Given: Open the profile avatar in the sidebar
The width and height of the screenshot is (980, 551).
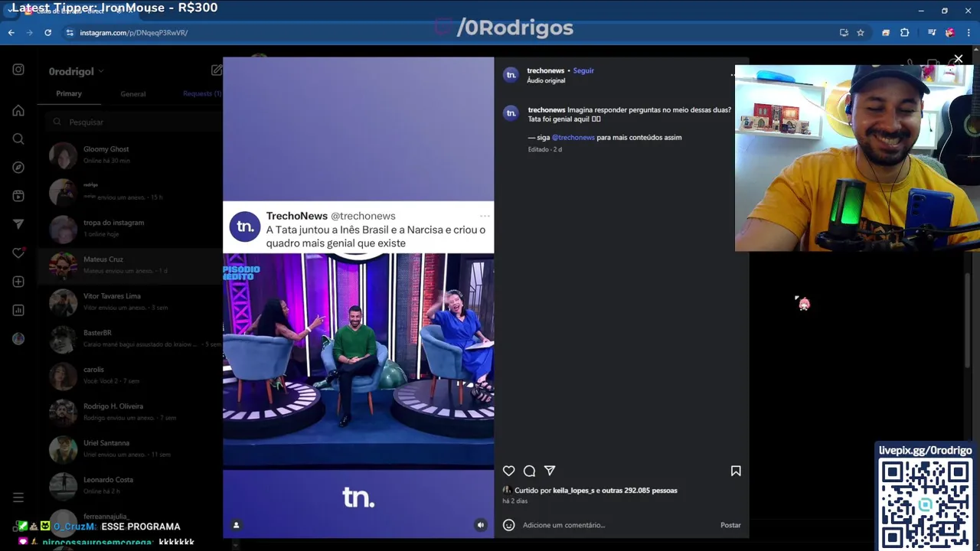Looking at the screenshot, I should coord(18,339).
